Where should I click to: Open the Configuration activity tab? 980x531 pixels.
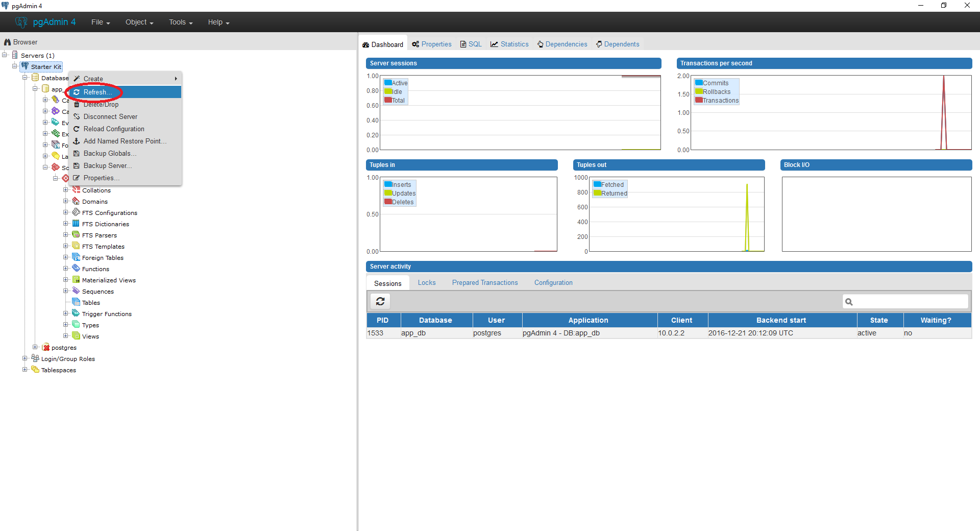click(x=553, y=282)
